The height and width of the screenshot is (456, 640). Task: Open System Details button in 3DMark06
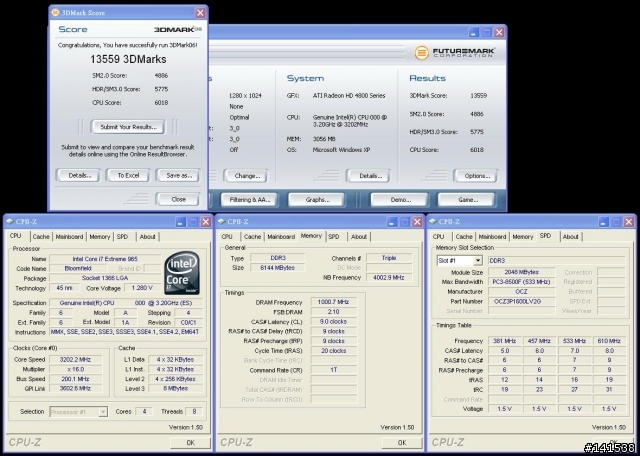(370, 176)
